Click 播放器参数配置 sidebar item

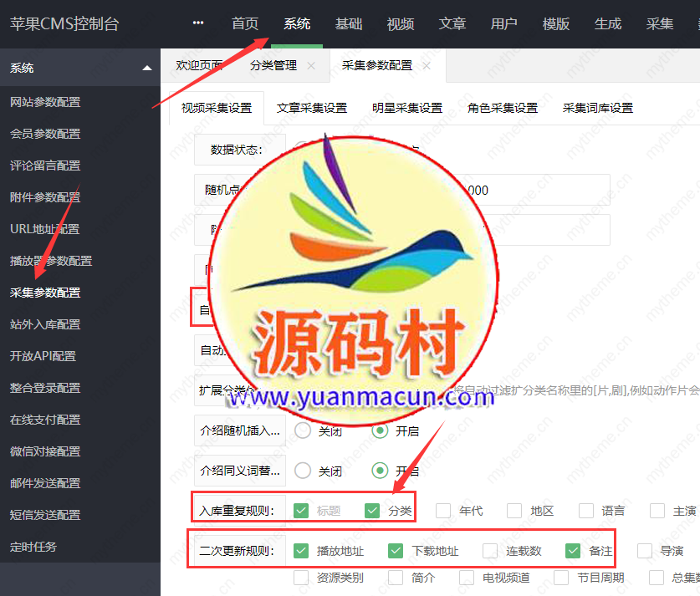point(51,261)
